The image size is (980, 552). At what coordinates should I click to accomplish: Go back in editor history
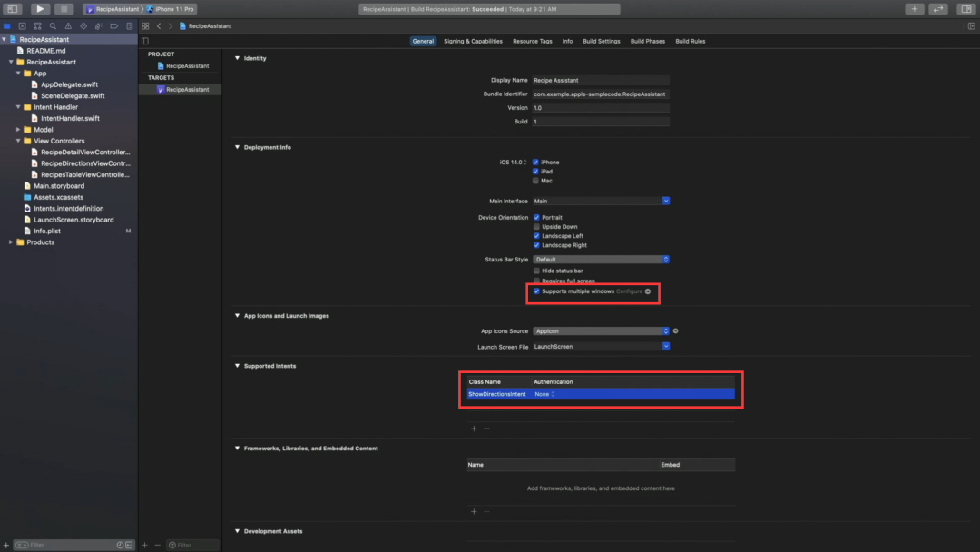[x=159, y=26]
